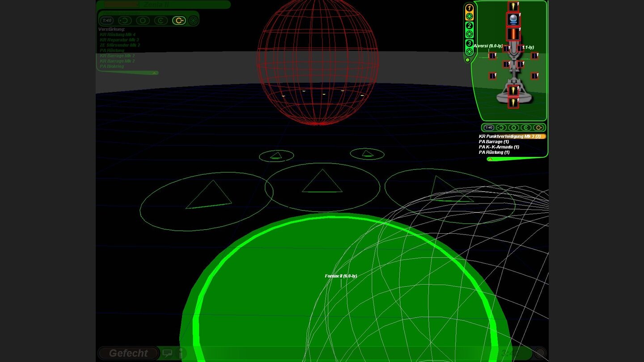Click the Gefecht button
Viewport: 644px width, 362px height.
point(128,353)
